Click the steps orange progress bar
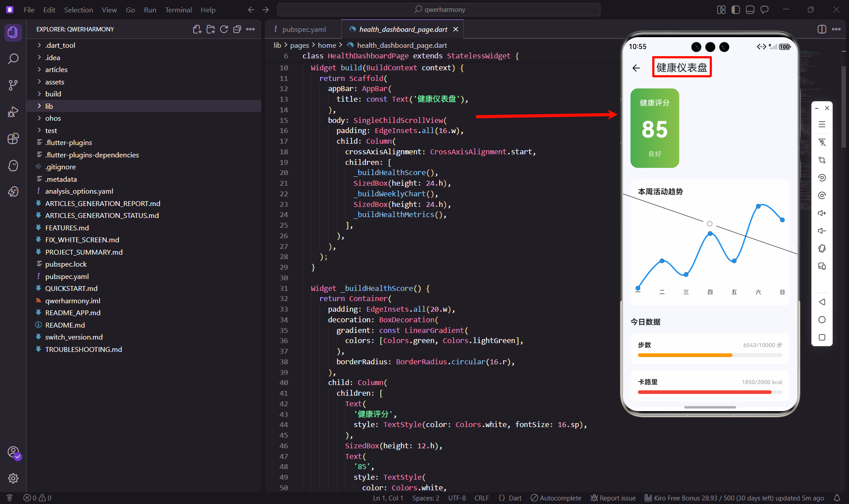 tap(685, 355)
